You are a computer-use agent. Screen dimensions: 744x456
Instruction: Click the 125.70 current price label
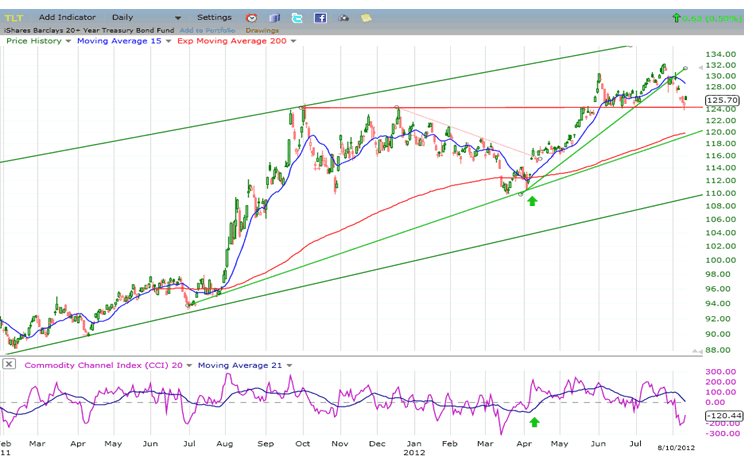click(720, 100)
